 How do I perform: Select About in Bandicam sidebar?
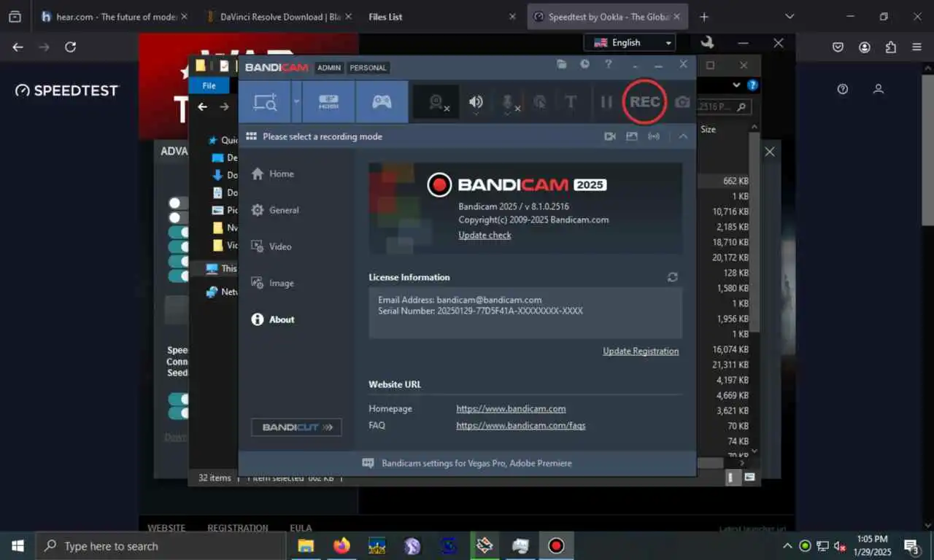click(x=273, y=319)
